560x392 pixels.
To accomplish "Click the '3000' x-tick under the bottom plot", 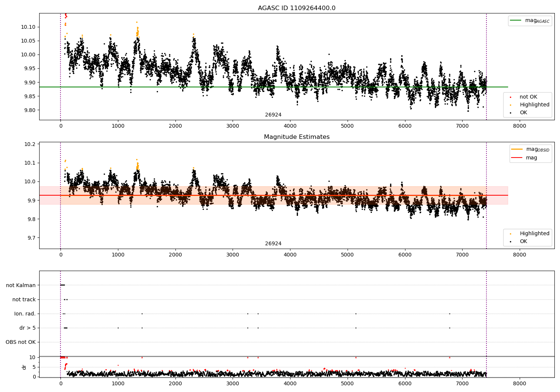I will click(233, 384).
